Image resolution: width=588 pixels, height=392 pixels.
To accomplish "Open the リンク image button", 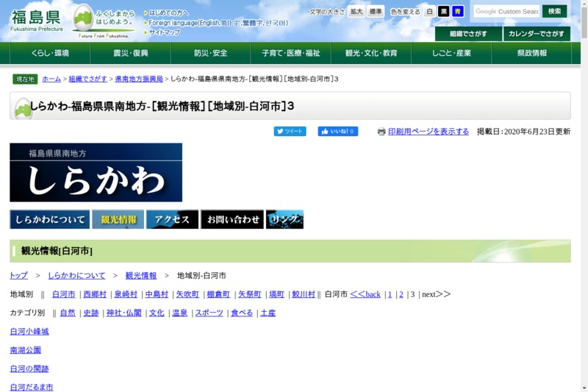I will click(284, 219).
